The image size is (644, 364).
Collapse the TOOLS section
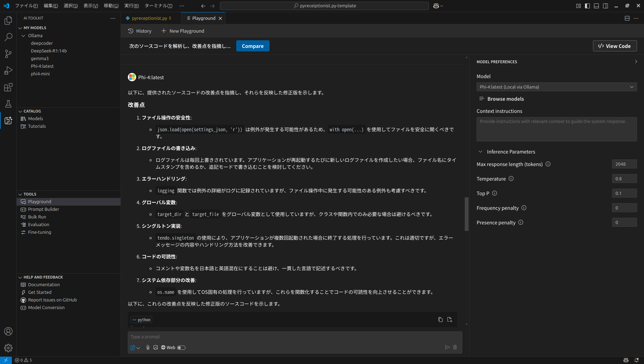pyautogui.click(x=20, y=194)
